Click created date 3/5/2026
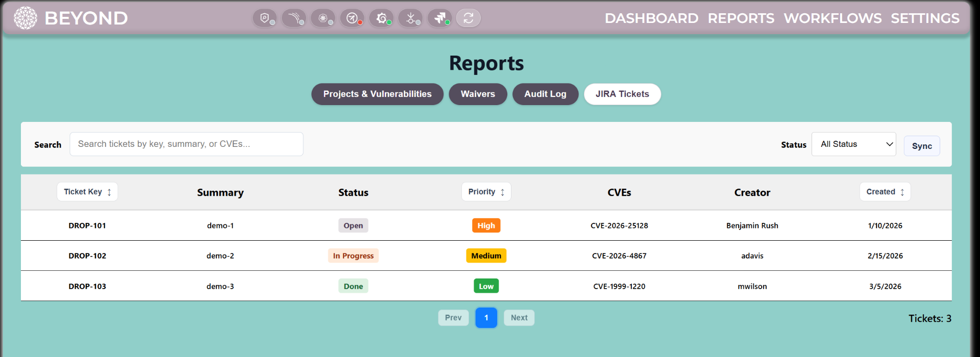Screen dimensions: 980x357 pyautogui.click(x=885, y=287)
